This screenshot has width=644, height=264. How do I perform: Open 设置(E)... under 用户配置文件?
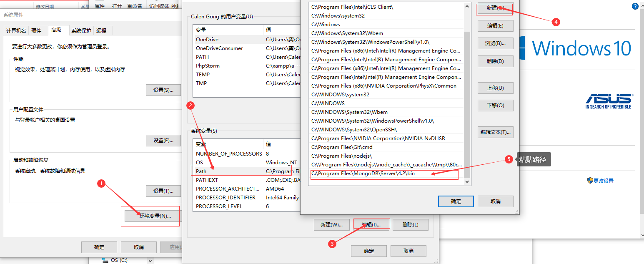coord(163,141)
